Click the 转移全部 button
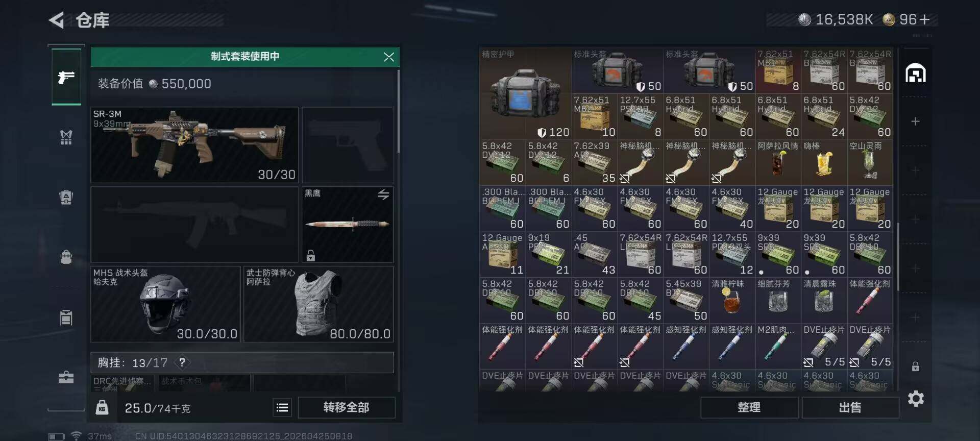This screenshot has width=980, height=441. pyautogui.click(x=346, y=407)
